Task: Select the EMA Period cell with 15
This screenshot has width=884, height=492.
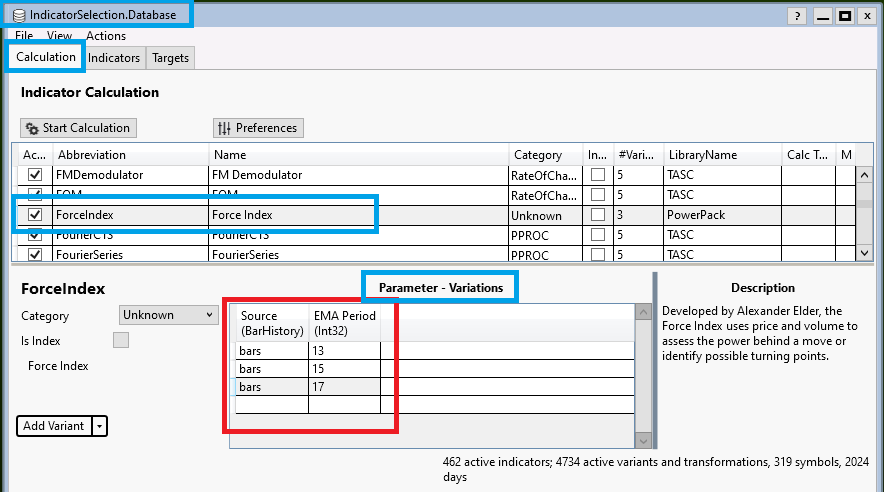Action: pos(345,368)
